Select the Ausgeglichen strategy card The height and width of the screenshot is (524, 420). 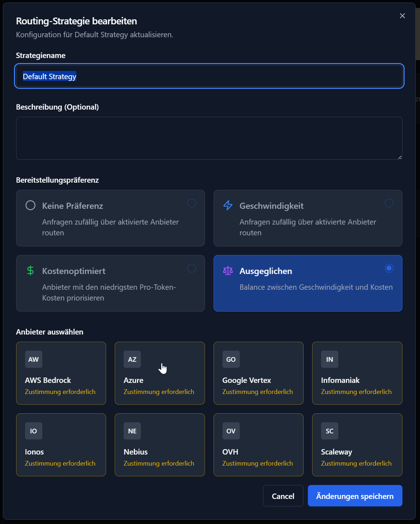308,283
